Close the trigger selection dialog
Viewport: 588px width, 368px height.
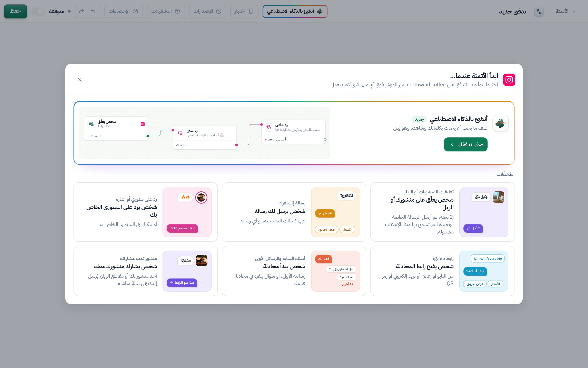click(x=79, y=80)
